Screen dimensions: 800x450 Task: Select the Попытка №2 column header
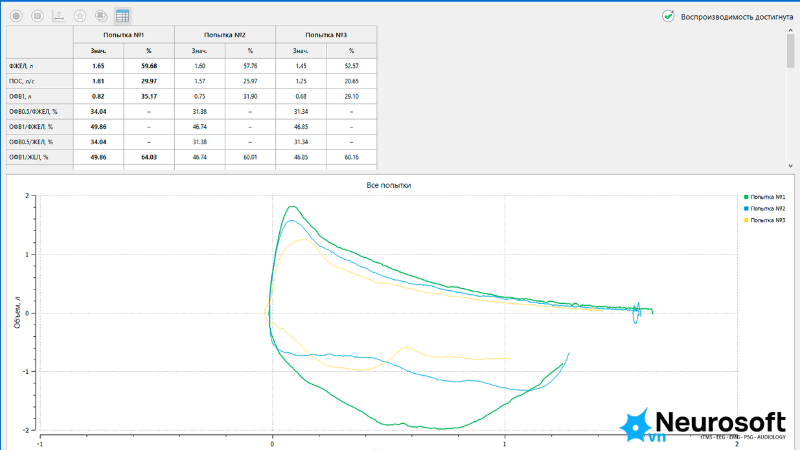pyautogui.click(x=224, y=35)
